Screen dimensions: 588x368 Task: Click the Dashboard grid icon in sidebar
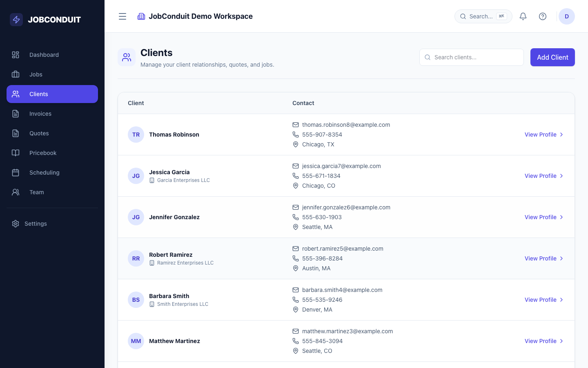(x=16, y=55)
